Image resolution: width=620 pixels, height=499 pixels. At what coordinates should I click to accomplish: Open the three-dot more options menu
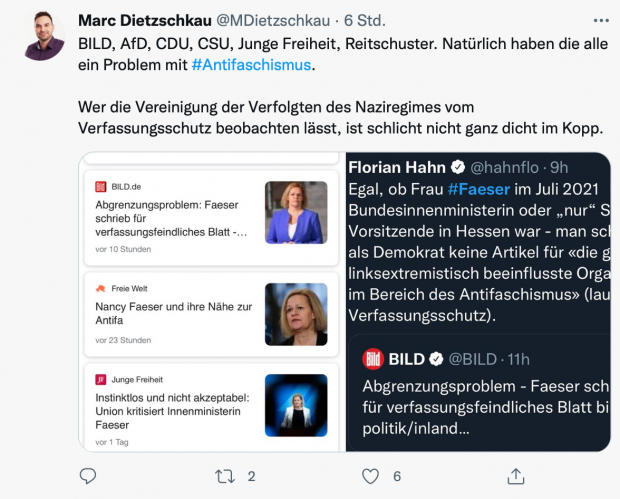click(598, 20)
